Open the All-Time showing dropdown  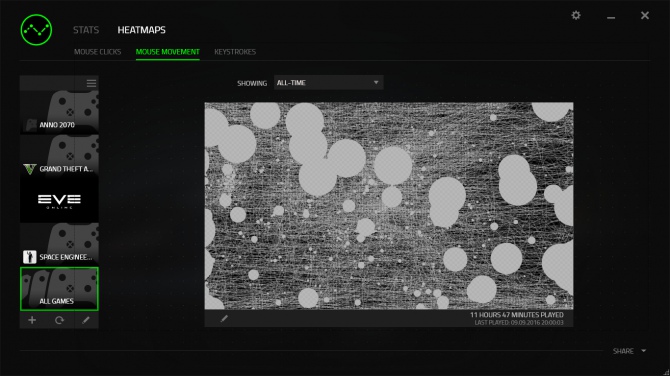coord(328,82)
